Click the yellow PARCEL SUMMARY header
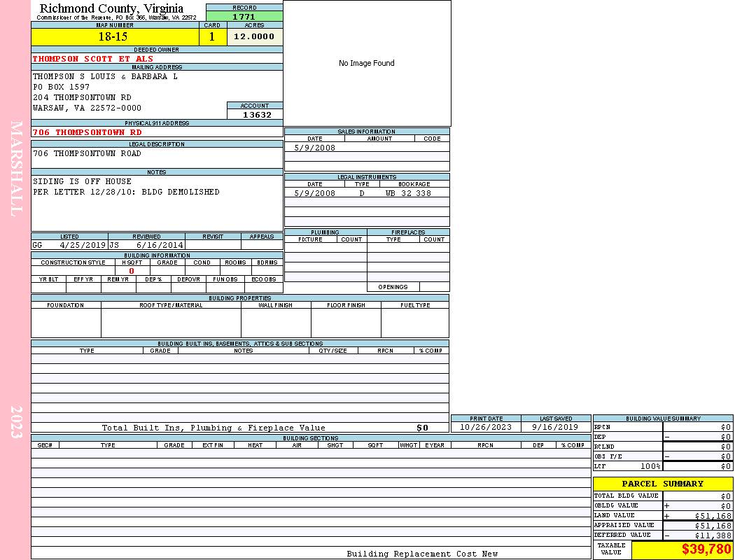This screenshot has width=735, height=560. click(x=662, y=484)
